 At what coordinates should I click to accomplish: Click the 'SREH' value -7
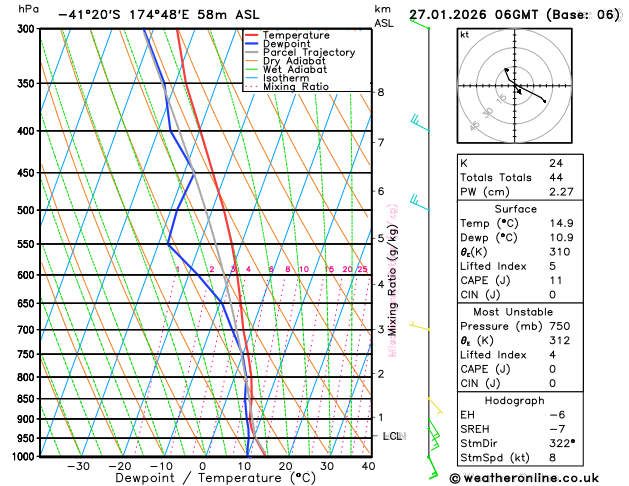558,429
